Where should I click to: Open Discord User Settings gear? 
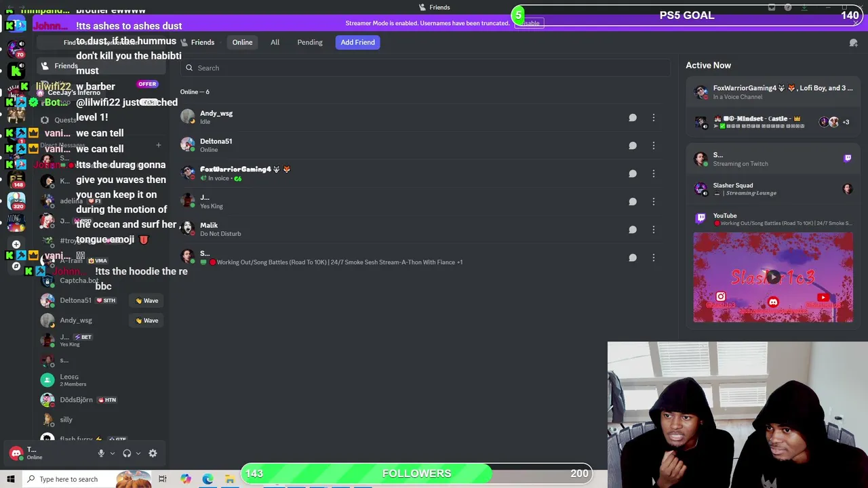pyautogui.click(x=153, y=453)
